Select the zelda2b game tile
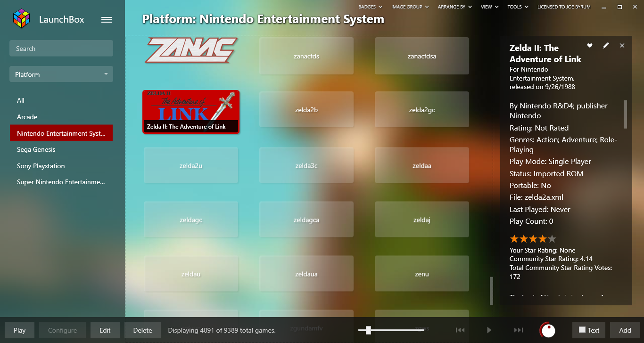The image size is (644, 343). (306, 110)
